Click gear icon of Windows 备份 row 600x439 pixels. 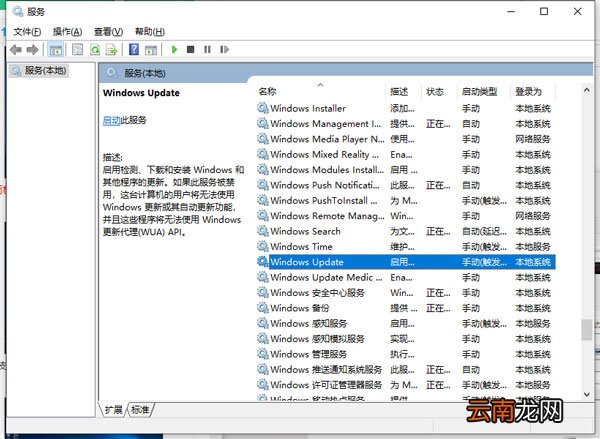[x=262, y=308]
